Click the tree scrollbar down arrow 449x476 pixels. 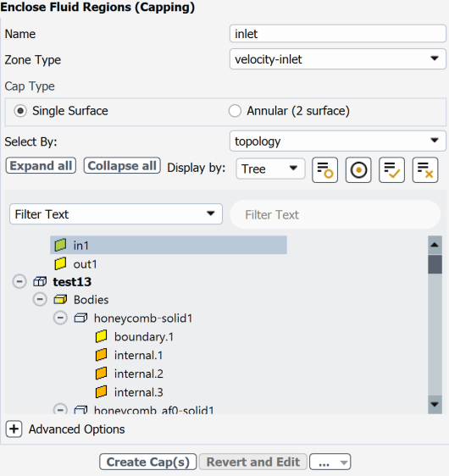pos(435,404)
